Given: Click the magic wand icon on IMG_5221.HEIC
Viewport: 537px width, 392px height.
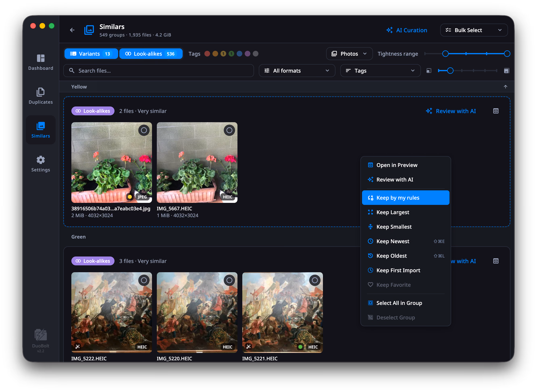Looking at the screenshot, I should pos(248,347).
